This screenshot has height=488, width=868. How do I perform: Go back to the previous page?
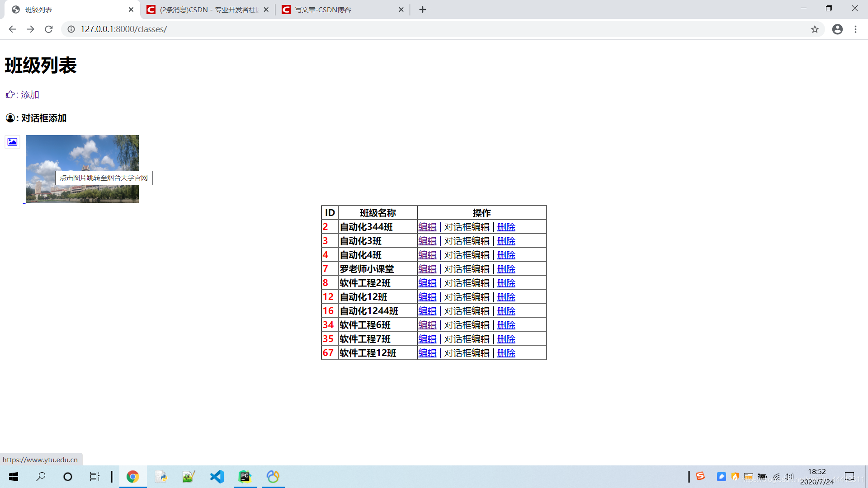tap(12, 29)
